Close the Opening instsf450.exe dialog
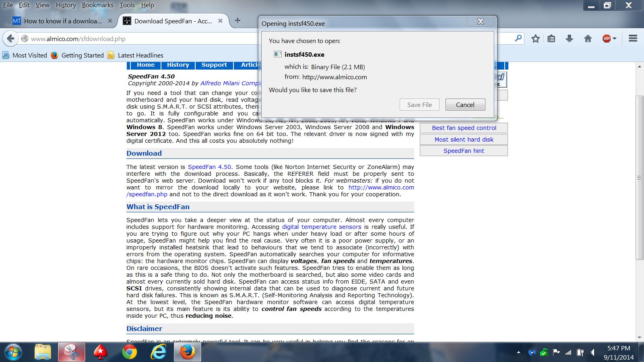644x362 pixels. tap(481, 21)
